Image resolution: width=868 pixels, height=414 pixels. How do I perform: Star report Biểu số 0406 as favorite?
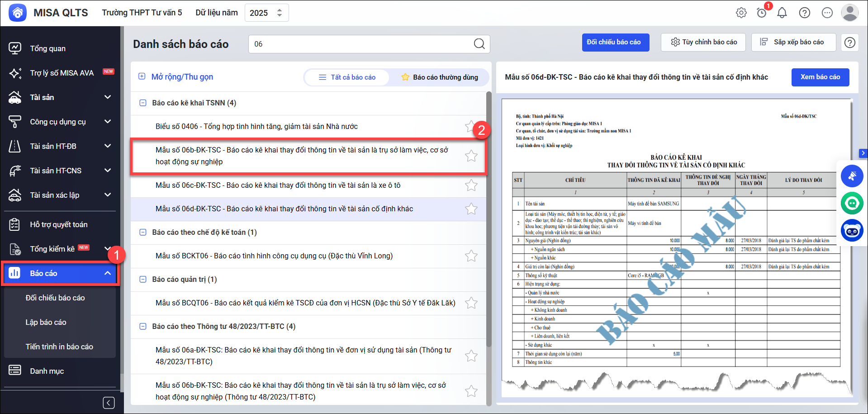tap(470, 126)
